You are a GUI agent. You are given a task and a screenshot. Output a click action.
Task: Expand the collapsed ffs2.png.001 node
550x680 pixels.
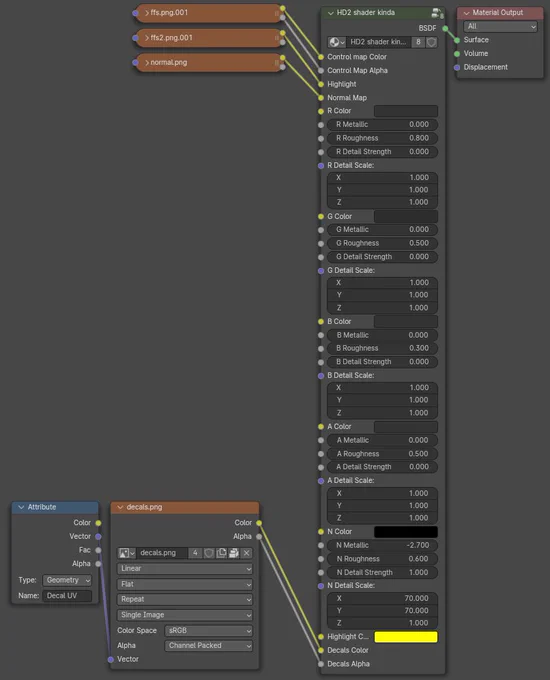pos(147,38)
